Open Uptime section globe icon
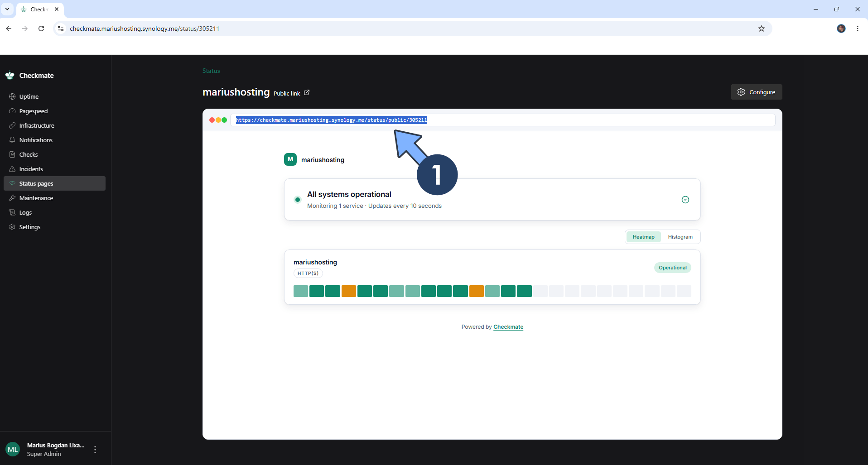 click(12, 96)
